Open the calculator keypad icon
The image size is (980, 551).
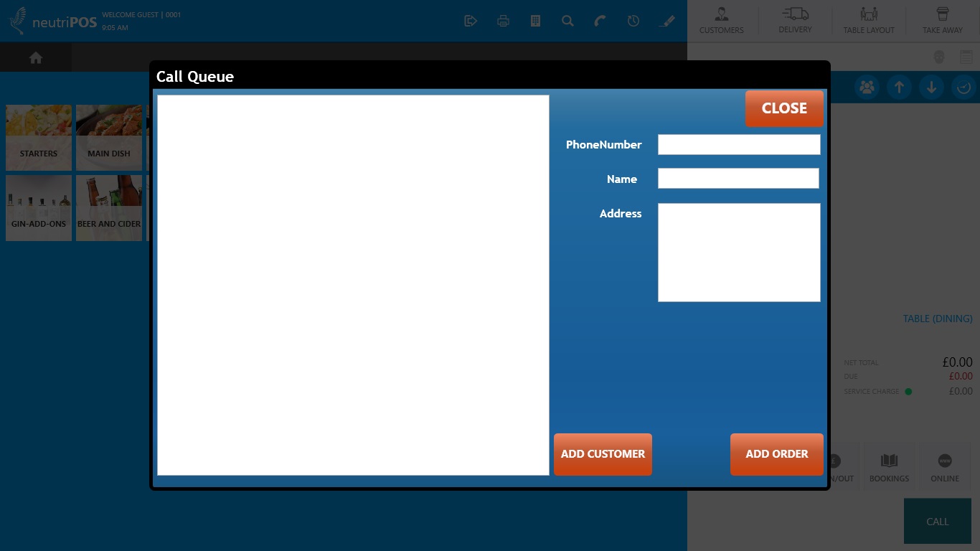pyautogui.click(x=535, y=21)
